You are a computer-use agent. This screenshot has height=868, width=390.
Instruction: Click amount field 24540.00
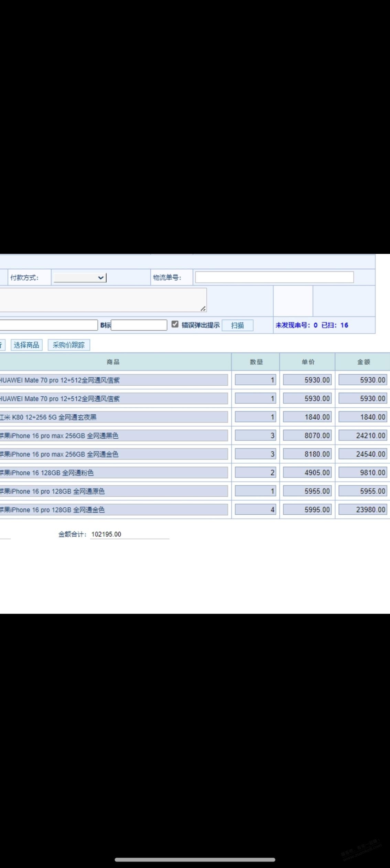pyautogui.click(x=363, y=454)
